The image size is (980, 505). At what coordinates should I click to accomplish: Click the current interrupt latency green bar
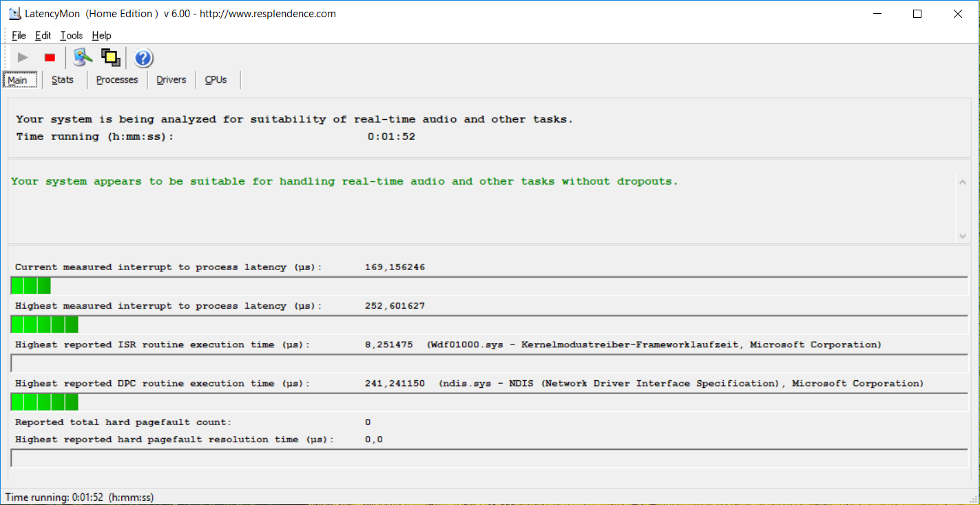[x=31, y=286]
